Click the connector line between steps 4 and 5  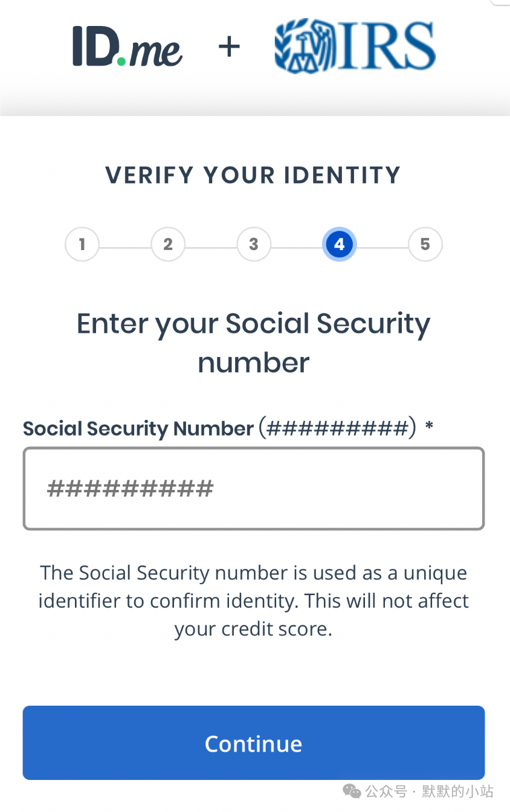tap(382, 248)
